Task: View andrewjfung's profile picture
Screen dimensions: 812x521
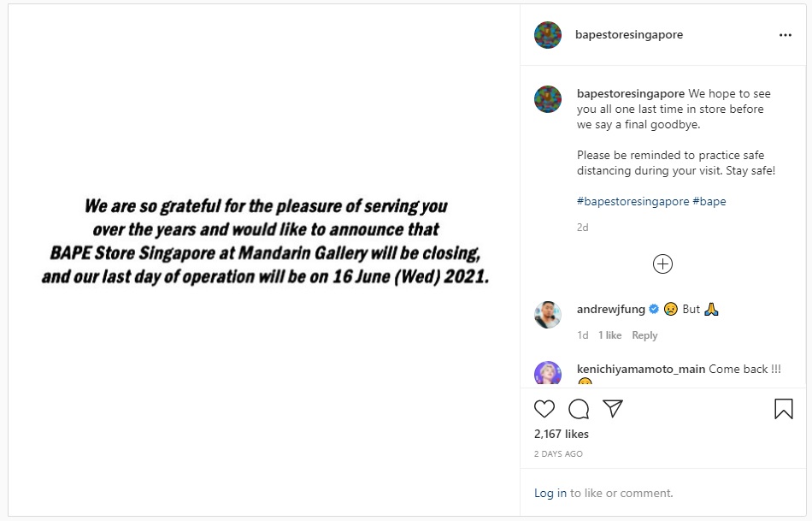Action: point(548,314)
